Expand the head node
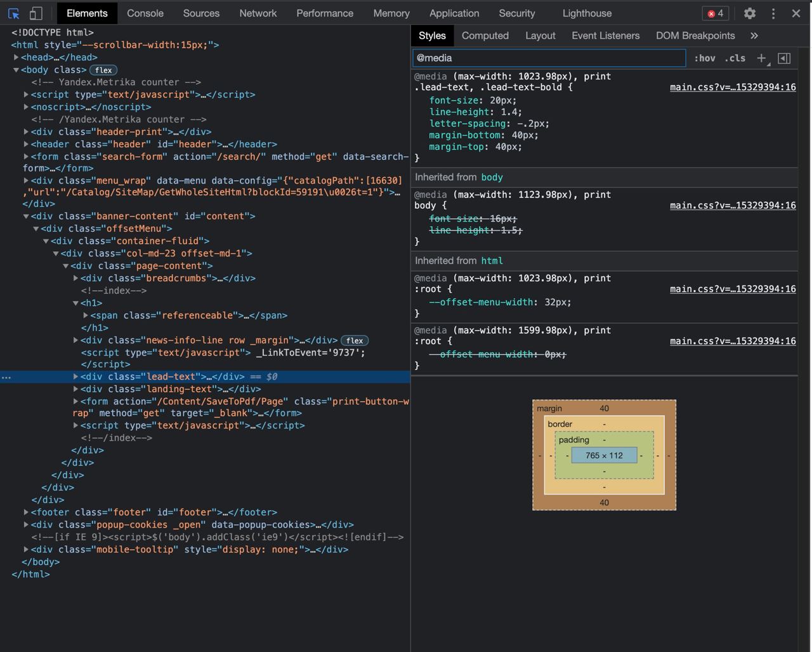The image size is (812, 652). point(16,57)
